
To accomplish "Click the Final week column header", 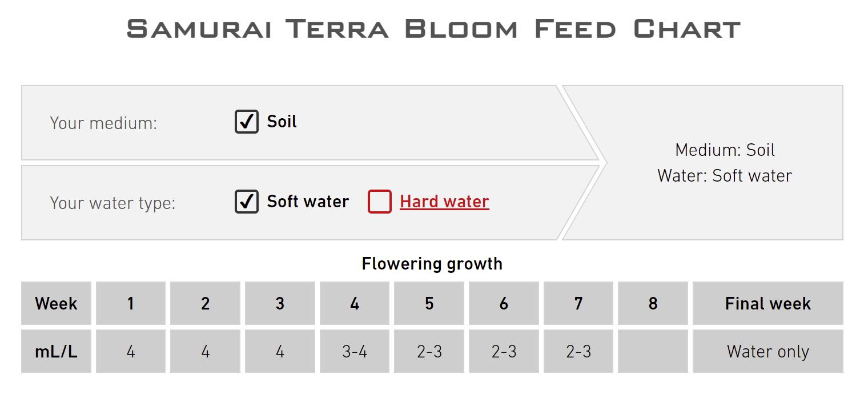I will pos(767,303).
